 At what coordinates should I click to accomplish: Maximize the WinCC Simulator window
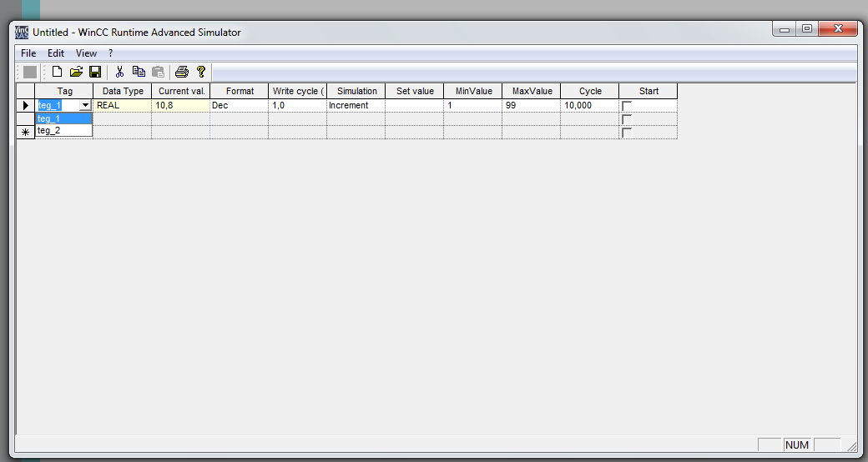(x=807, y=29)
